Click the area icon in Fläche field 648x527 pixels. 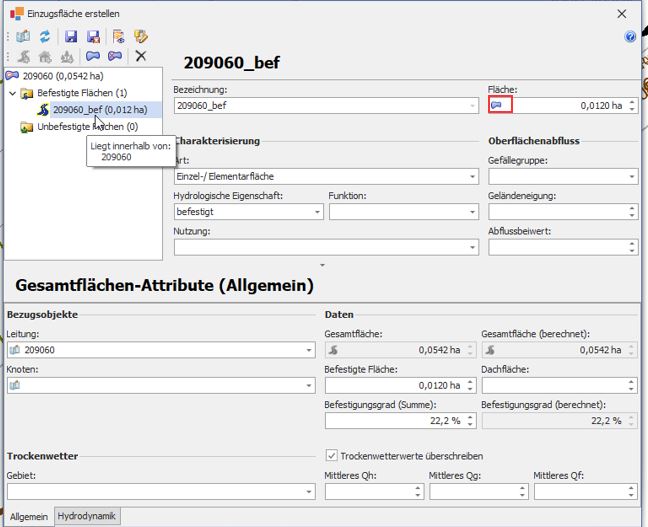[499, 105]
